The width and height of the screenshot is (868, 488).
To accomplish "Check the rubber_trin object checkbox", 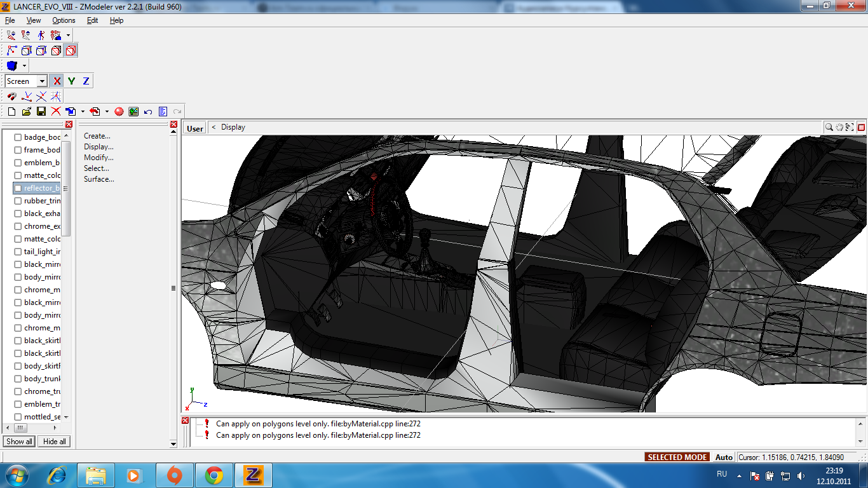I will coord(18,201).
